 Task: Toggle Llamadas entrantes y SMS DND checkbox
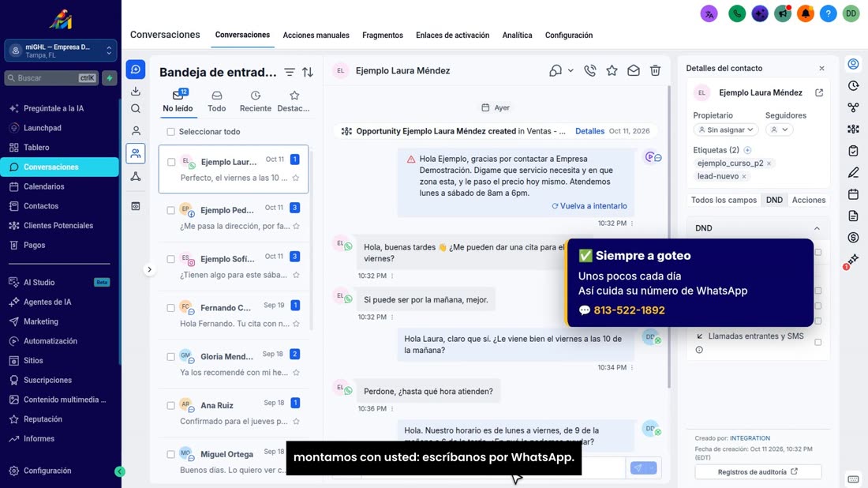818,343
